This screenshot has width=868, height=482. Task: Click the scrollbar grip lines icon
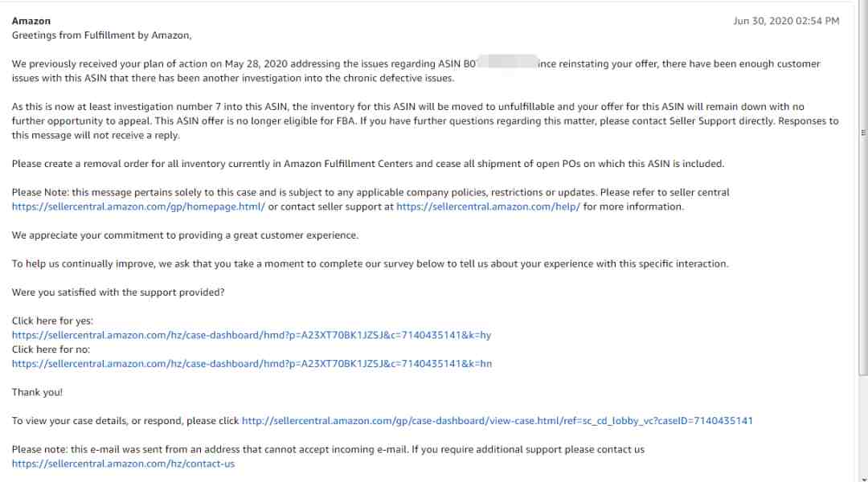click(863, 133)
